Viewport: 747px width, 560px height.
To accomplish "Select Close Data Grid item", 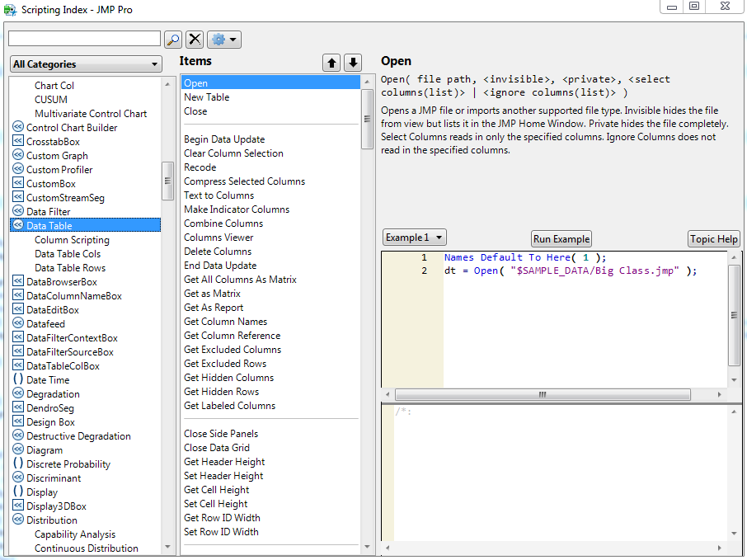I will (217, 448).
